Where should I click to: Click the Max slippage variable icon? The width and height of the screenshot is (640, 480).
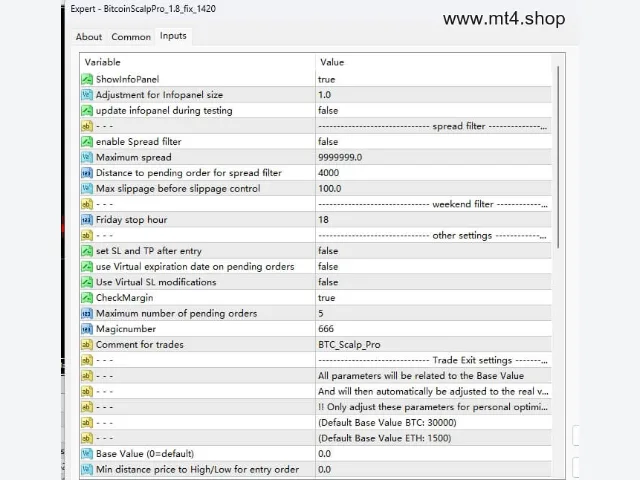click(x=87, y=188)
